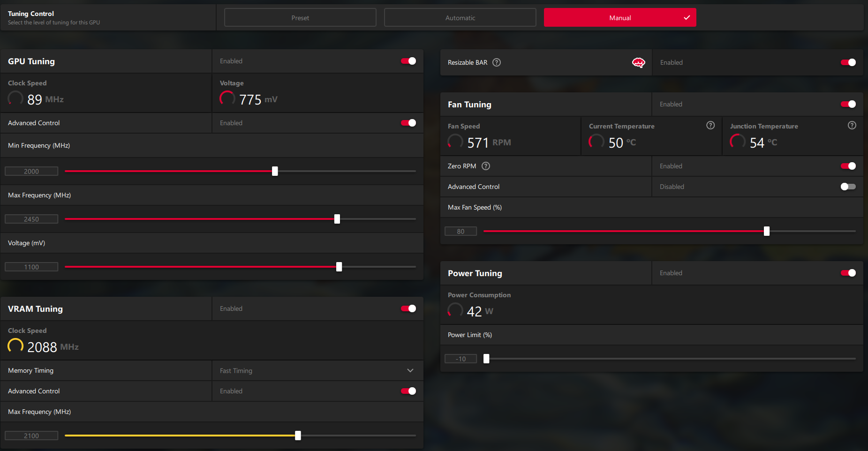868x451 pixels.
Task: Click the 571 RPM fan speed reading
Action: pos(489,143)
